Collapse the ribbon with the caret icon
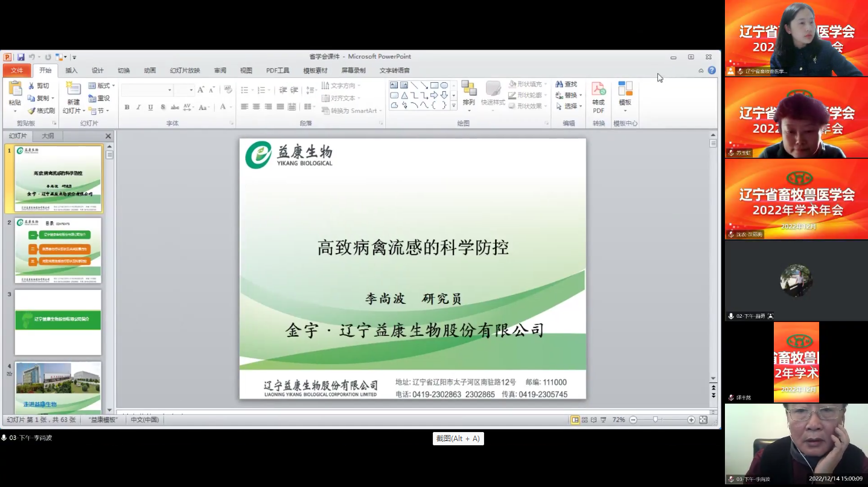The image size is (868, 487). (701, 71)
